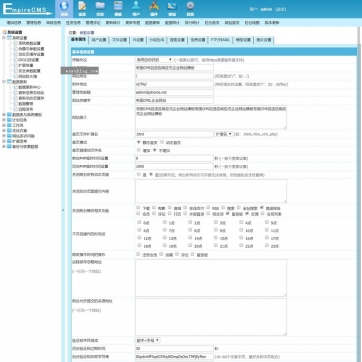
Task: Click the admin@phome.net email input field
Action: 174,92
